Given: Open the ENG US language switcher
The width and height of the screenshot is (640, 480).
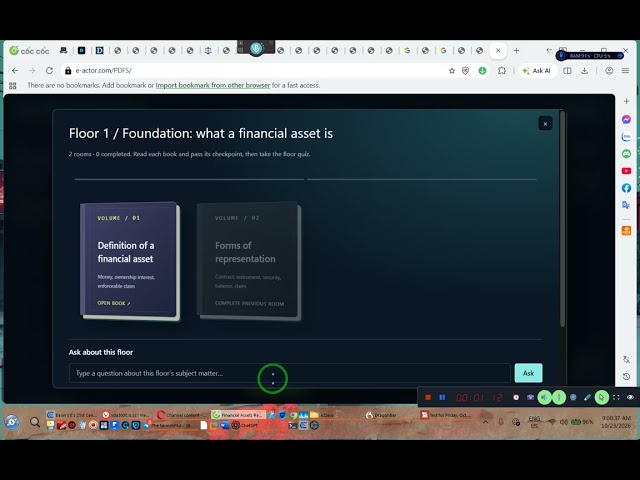Looking at the screenshot, I should click(x=534, y=422).
